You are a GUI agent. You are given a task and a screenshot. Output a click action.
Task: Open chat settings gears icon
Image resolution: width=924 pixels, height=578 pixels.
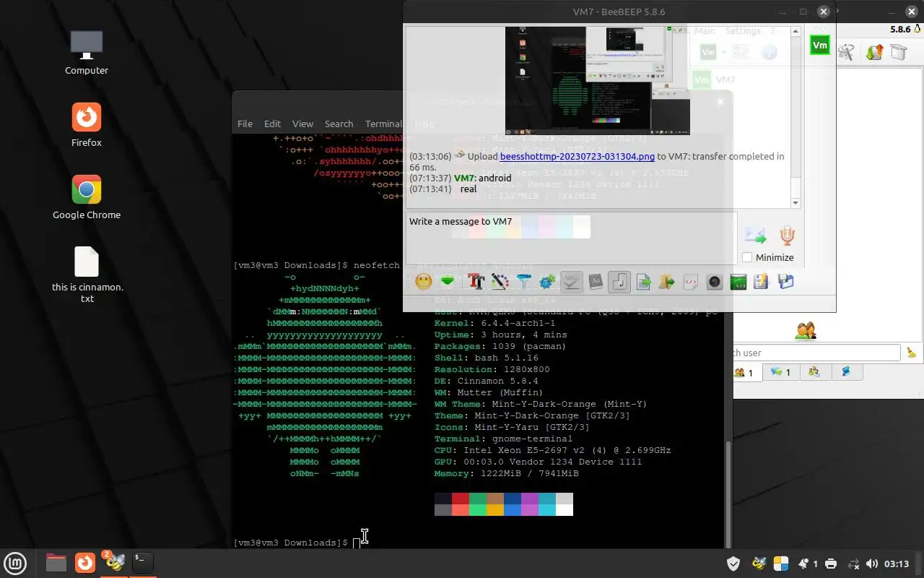point(547,282)
